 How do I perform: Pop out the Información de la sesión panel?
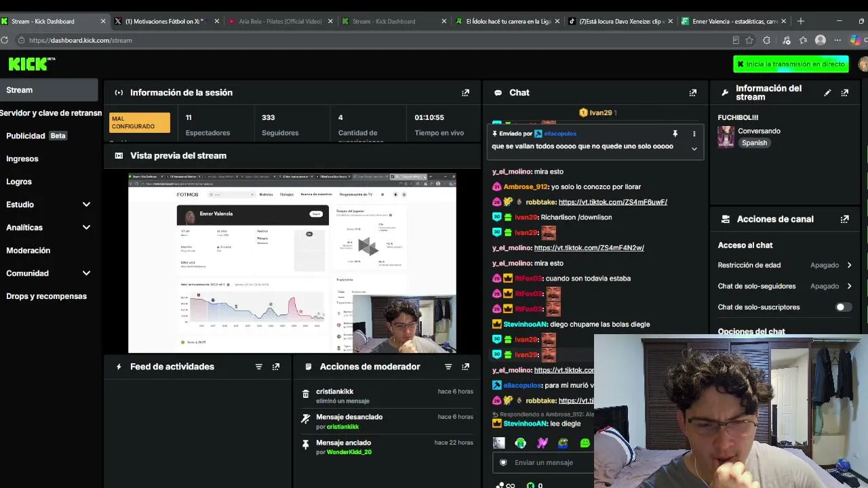click(465, 93)
